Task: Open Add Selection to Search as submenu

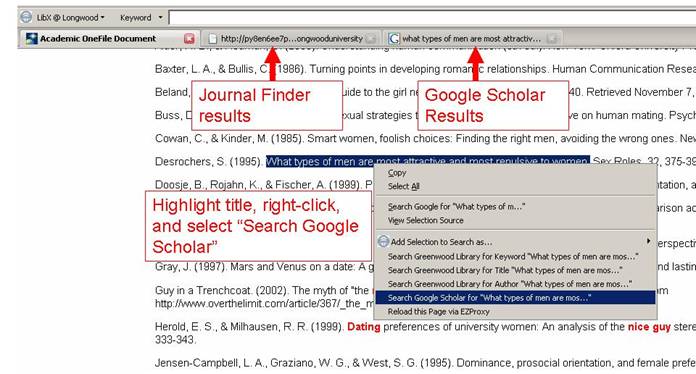Action: point(441,242)
